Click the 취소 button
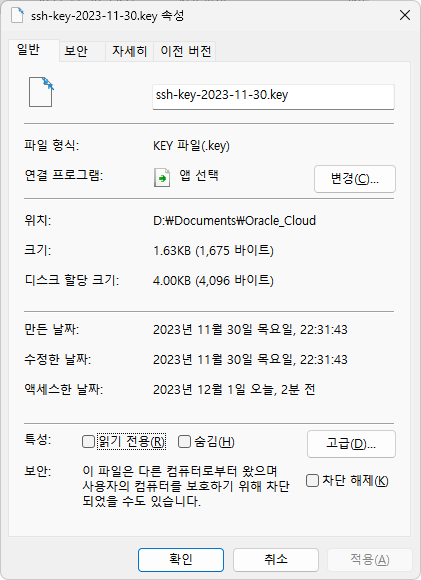 pos(276,560)
